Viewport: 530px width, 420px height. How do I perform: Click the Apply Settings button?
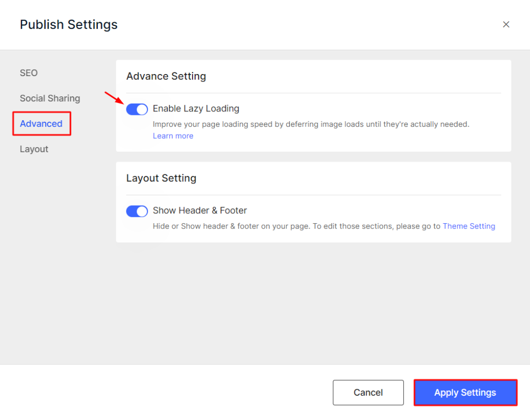click(465, 393)
